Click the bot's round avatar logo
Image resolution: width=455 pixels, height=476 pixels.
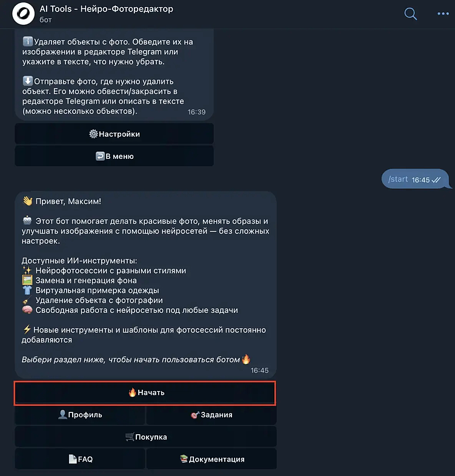click(24, 14)
